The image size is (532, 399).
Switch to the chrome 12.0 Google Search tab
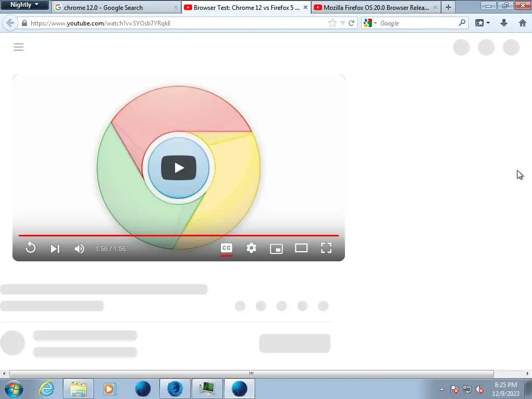point(116,7)
